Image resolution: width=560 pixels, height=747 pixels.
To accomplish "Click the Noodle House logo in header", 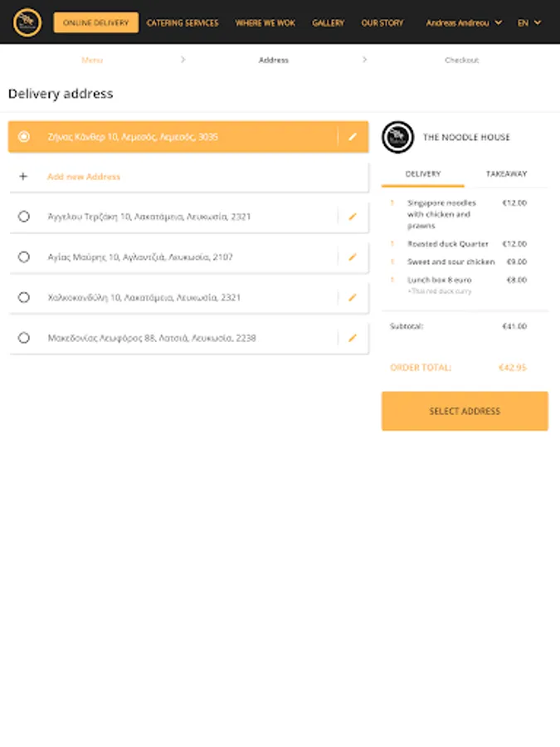I will (x=27, y=22).
